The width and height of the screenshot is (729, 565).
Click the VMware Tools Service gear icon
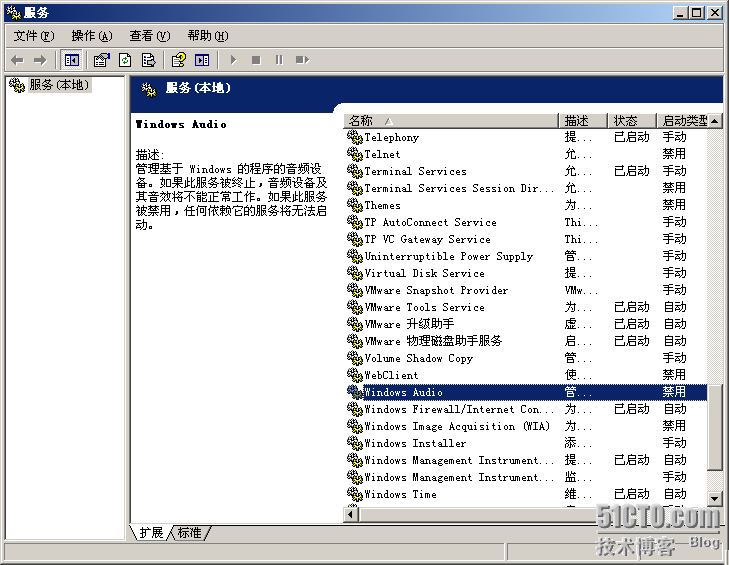pyautogui.click(x=355, y=307)
